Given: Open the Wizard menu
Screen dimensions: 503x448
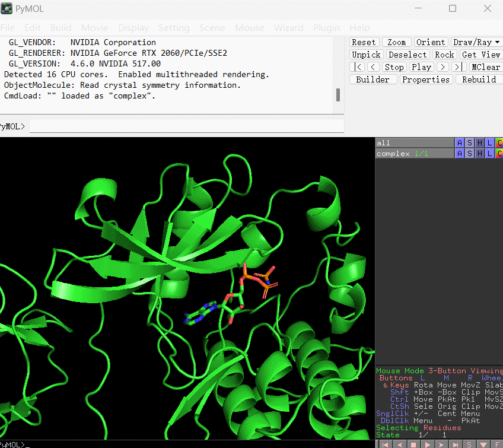Looking at the screenshot, I should (x=288, y=27).
